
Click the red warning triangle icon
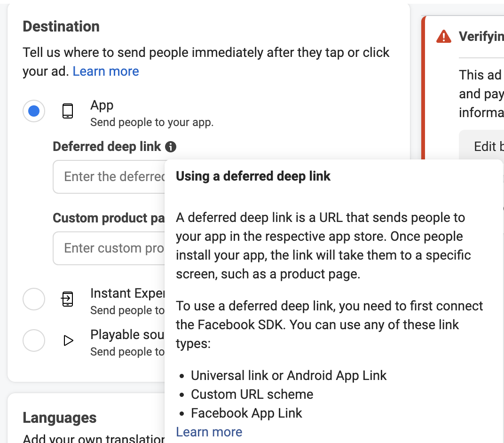click(444, 36)
